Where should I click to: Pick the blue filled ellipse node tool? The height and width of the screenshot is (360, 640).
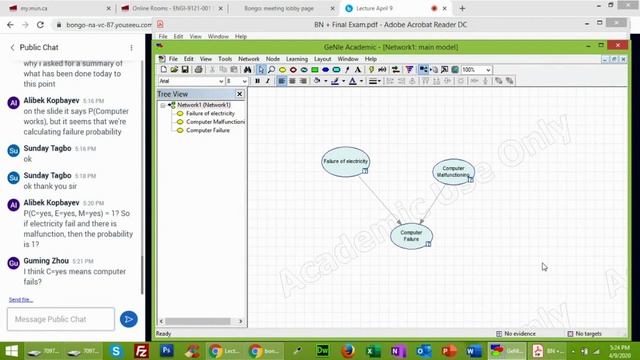tap(325, 70)
